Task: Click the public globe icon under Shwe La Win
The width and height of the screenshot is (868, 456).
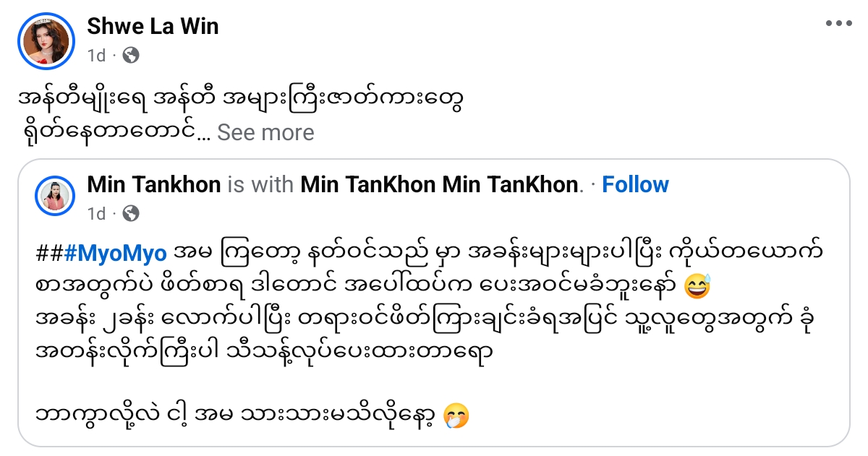Action: point(131,55)
